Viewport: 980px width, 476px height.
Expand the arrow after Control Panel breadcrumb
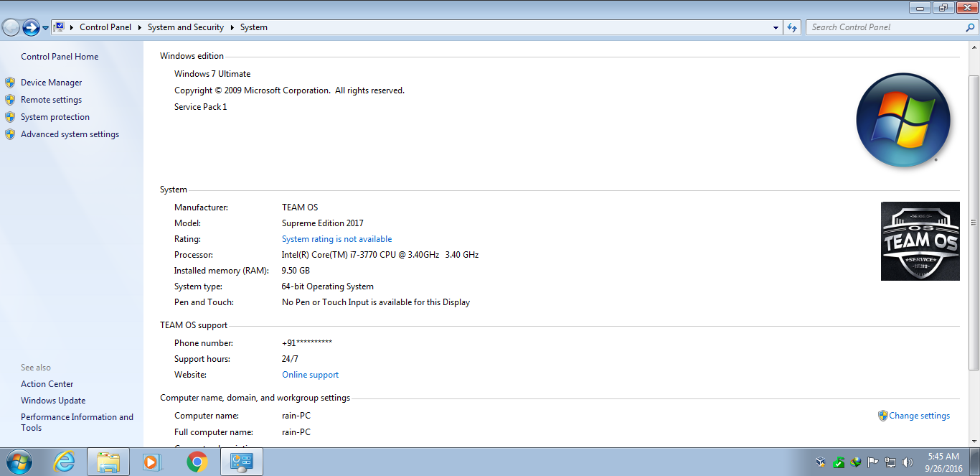coord(139,27)
